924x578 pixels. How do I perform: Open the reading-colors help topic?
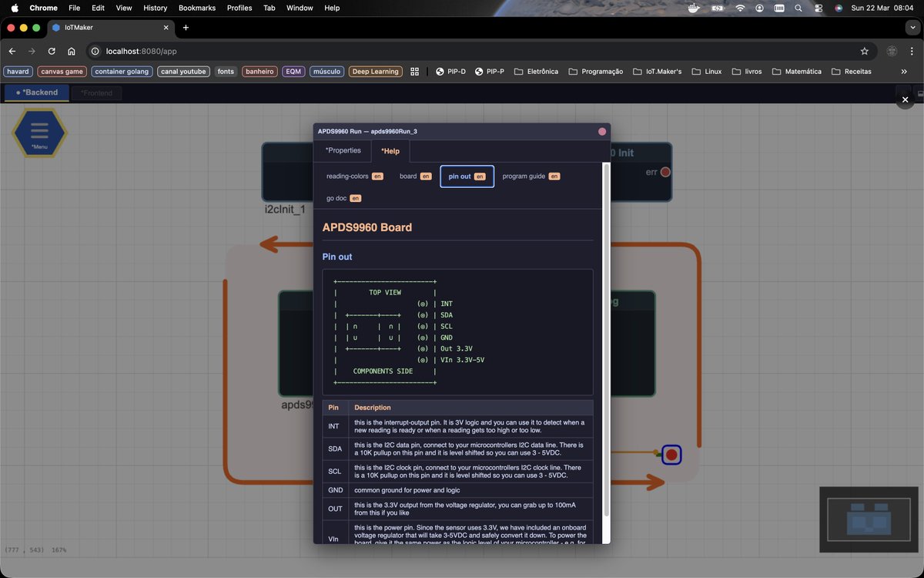click(x=355, y=176)
